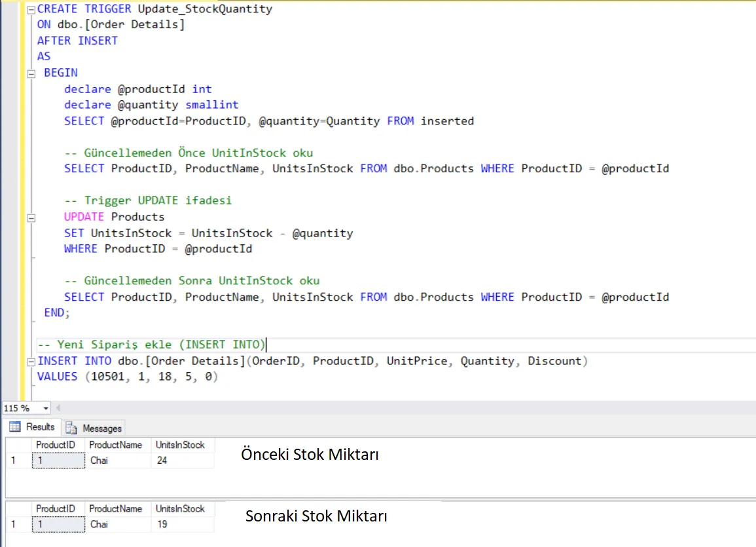
Task: Collapse the BEGIN block outline
Action: (x=31, y=74)
